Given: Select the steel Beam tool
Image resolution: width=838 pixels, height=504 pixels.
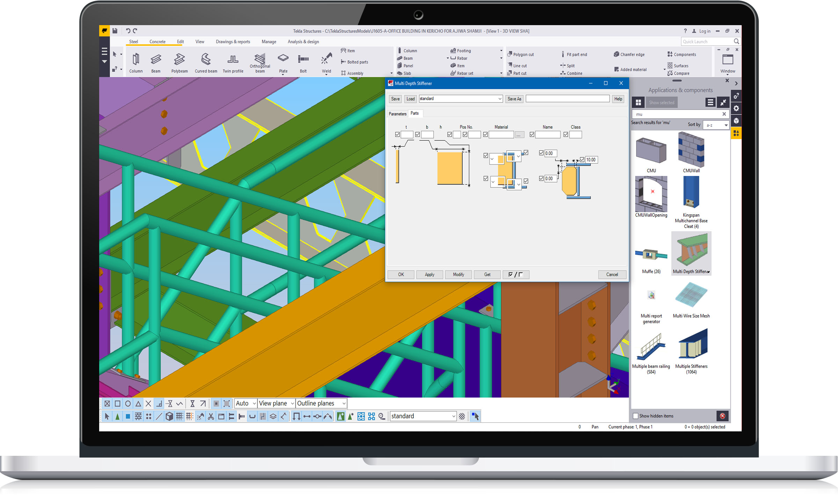Looking at the screenshot, I should (x=156, y=63).
